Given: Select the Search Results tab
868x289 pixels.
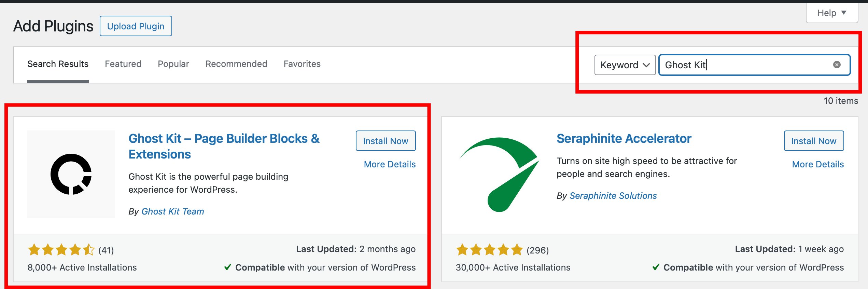Looking at the screenshot, I should coord(58,64).
